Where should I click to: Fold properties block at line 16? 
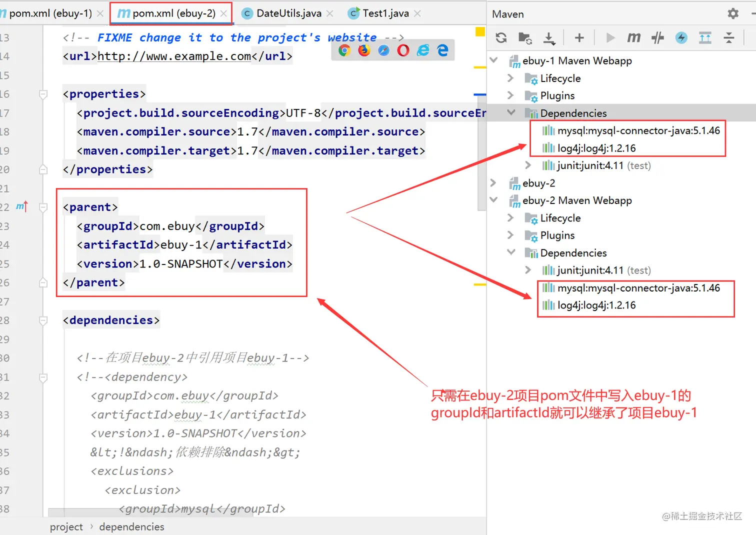tap(43, 94)
